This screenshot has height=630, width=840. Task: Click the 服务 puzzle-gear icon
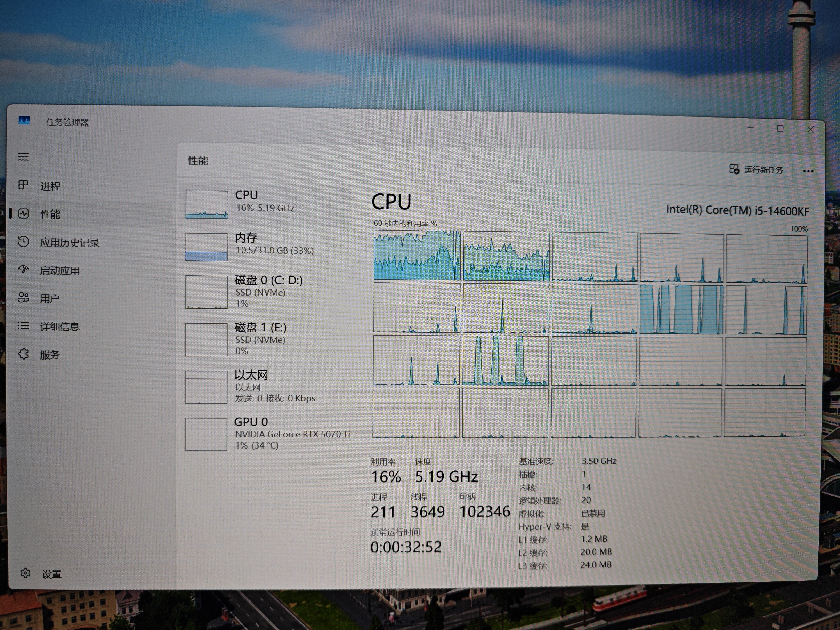(x=24, y=354)
